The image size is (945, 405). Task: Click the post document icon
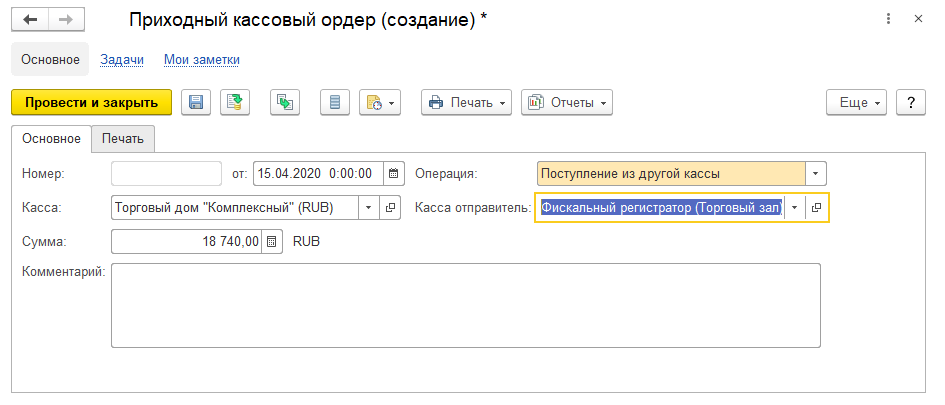pos(235,102)
